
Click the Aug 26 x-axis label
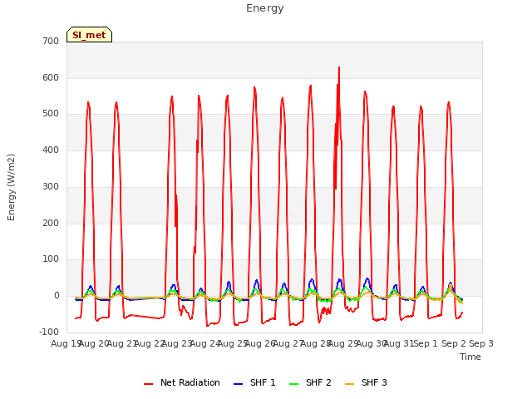click(260, 343)
